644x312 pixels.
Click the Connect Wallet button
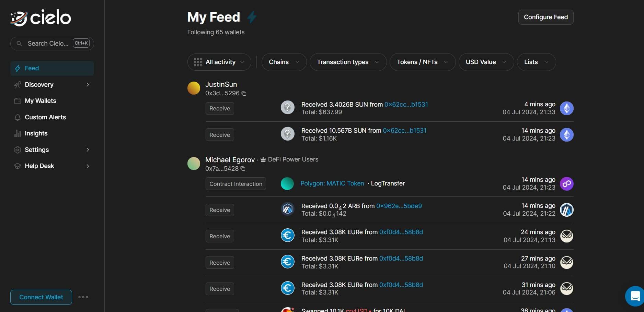click(x=41, y=297)
